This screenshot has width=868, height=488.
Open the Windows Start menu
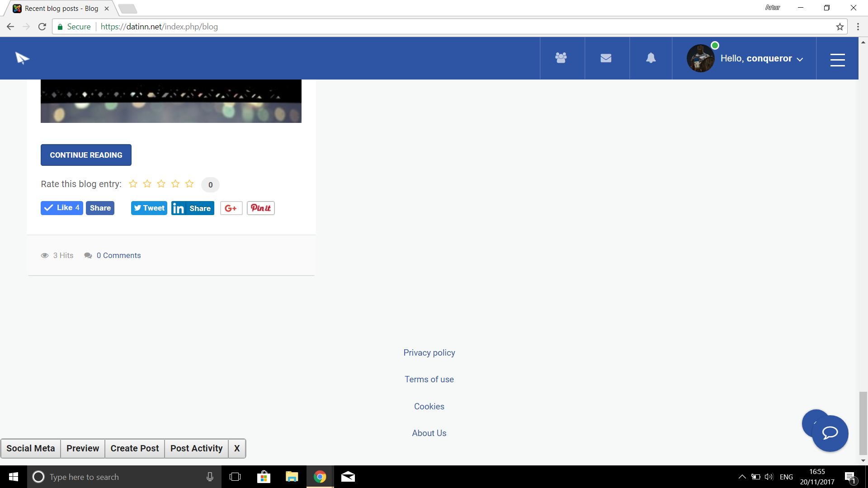tap(14, 477)
